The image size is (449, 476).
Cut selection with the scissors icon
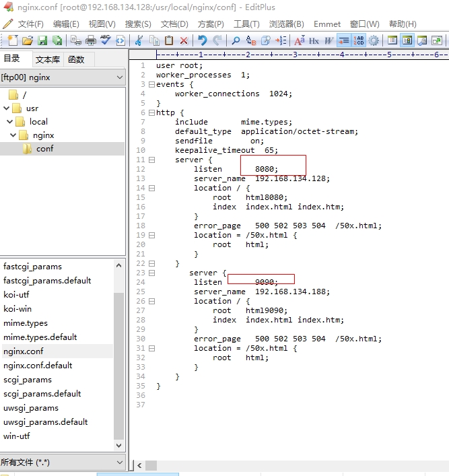point(139,40)
